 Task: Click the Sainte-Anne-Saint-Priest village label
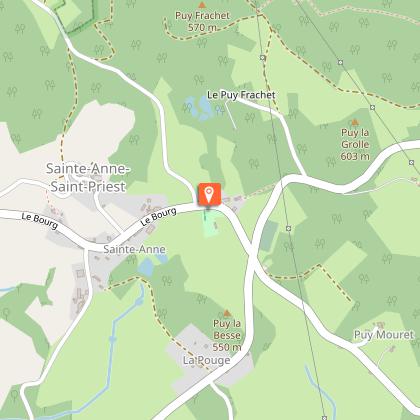(x=88, y=178)
